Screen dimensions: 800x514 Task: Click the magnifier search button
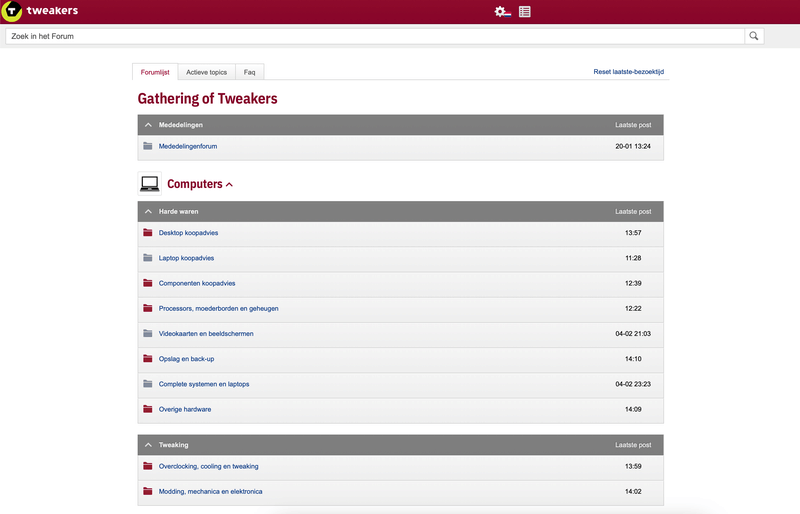(754, 36)
